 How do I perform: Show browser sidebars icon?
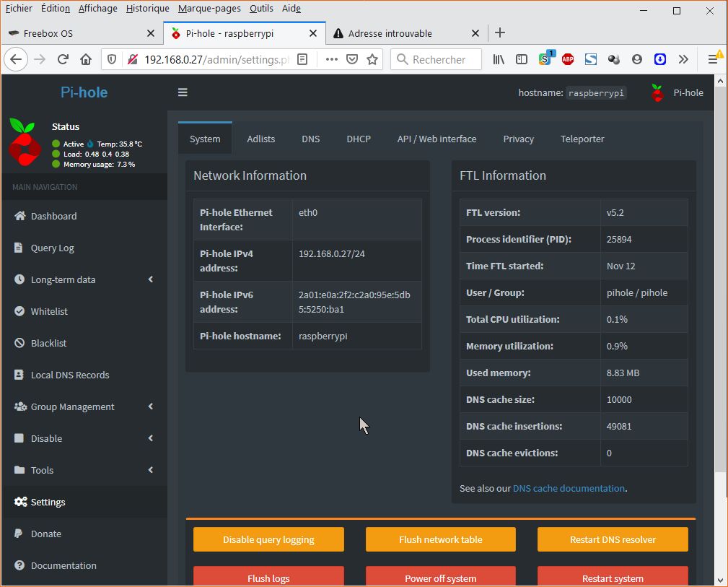pyautogui.click(x=522, y=59)
